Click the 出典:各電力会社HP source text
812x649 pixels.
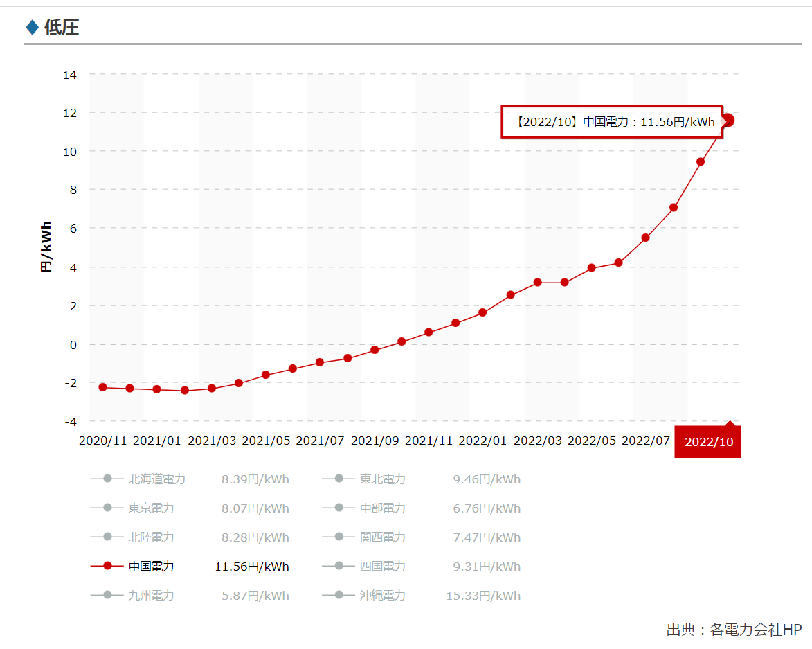[733, 630]
